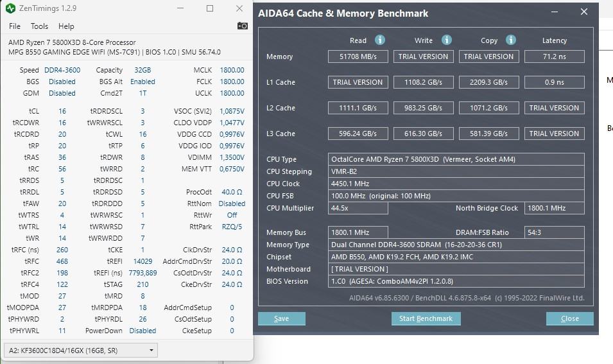The image size is (613, 364).
Task: Click the L2 Cache Write 983.25 GB/s field
Action: (424, 108)
